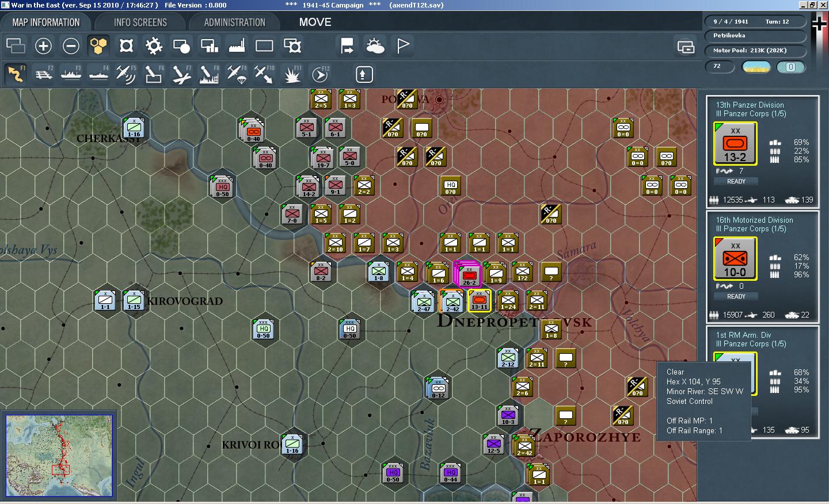This screenshot has width=829, height=504.
Task: Select the purple HQ 0-44 counter
Action: coord(450,473)
